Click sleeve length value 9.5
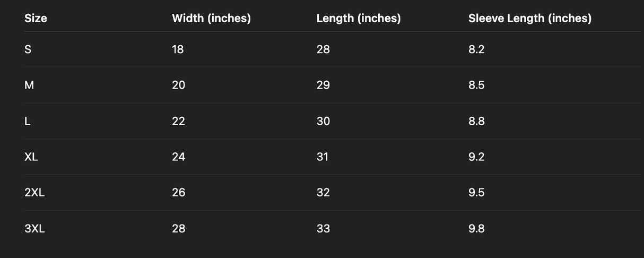The image size is (644, 258). pos(476,193)
